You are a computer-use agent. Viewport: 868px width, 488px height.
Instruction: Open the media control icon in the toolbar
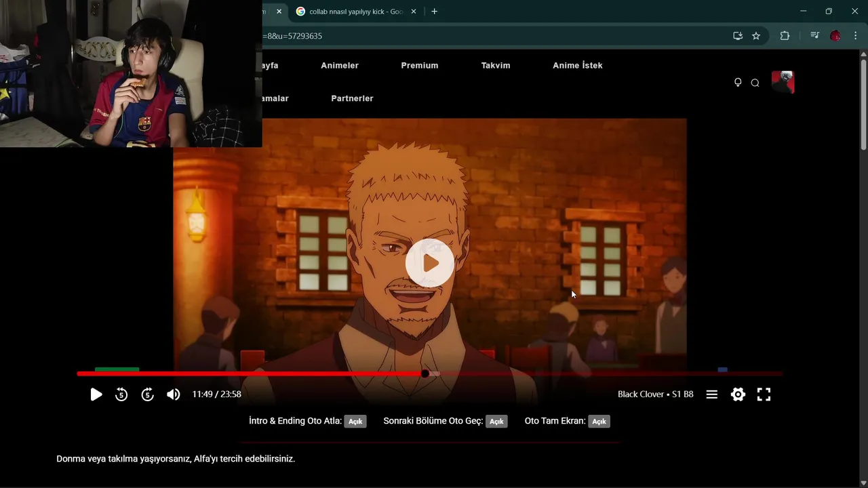click(x=814, y=36)
